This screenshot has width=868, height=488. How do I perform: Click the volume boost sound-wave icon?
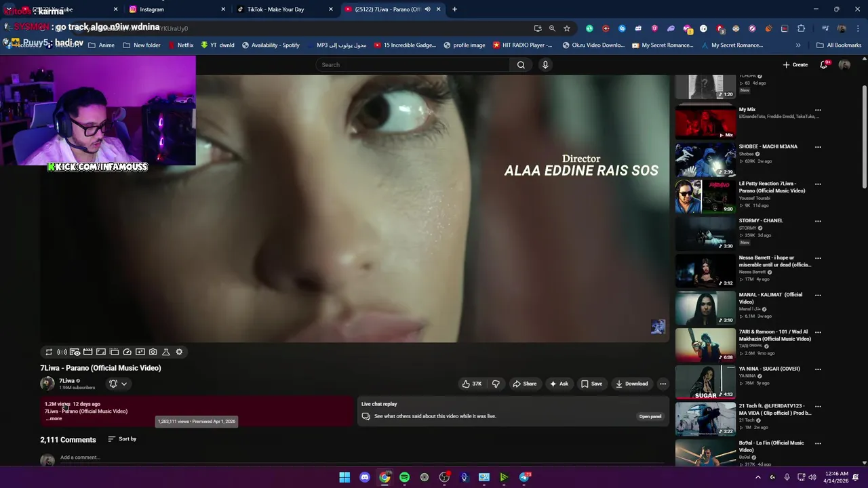click(62, 352)
